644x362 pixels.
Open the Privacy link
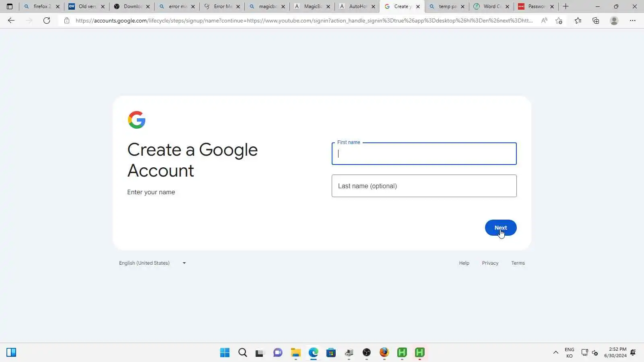[x=490, y=263]
